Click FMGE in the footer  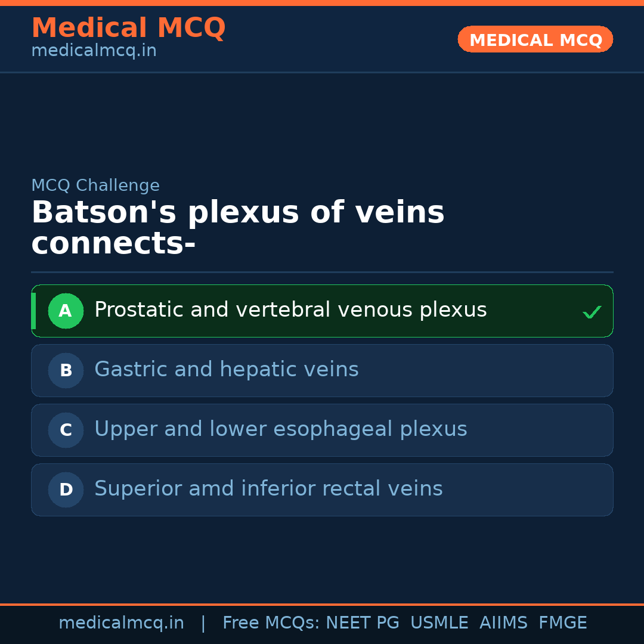click(563, 623)
